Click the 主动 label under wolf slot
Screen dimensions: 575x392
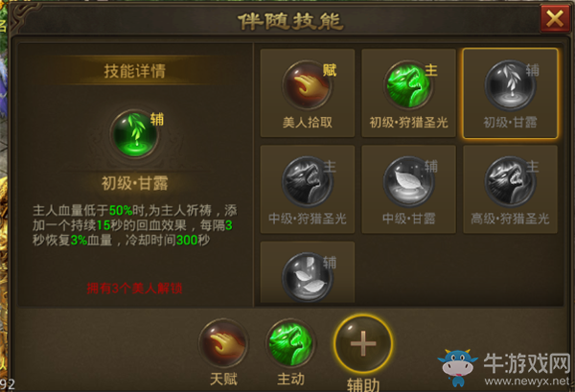290,379
